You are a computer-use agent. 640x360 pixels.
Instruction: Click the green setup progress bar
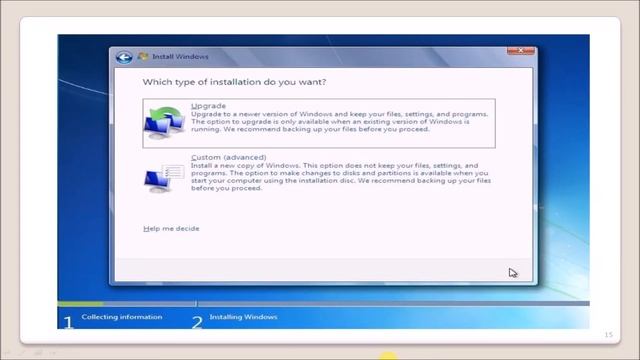click(80, 304)
